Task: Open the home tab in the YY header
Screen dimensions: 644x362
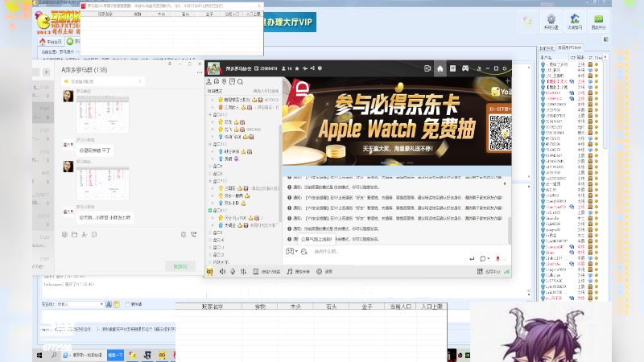Action: point(440,68)
